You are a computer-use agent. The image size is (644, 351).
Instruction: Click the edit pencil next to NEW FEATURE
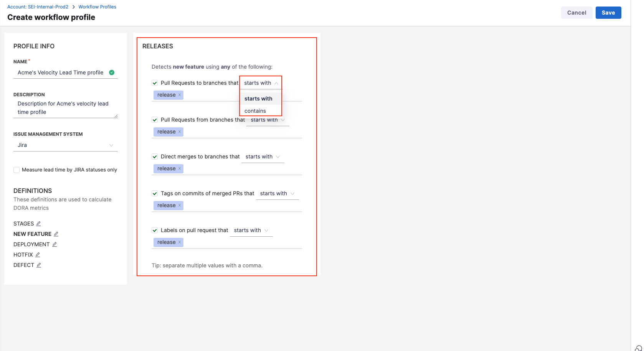pos(56,234)
